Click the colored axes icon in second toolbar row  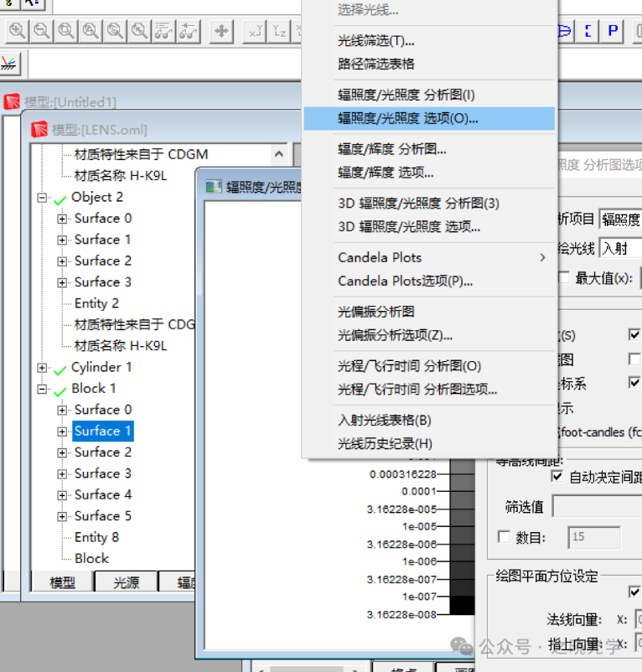9,64
